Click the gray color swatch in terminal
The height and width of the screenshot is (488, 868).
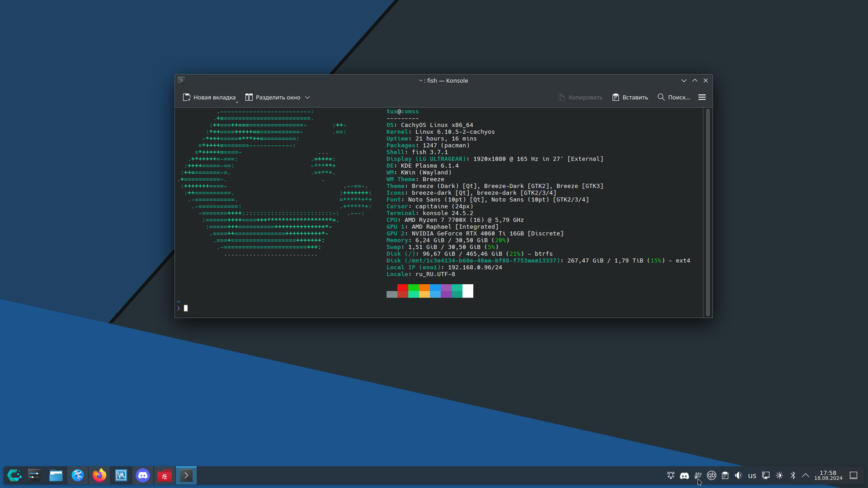click(392, 295)
